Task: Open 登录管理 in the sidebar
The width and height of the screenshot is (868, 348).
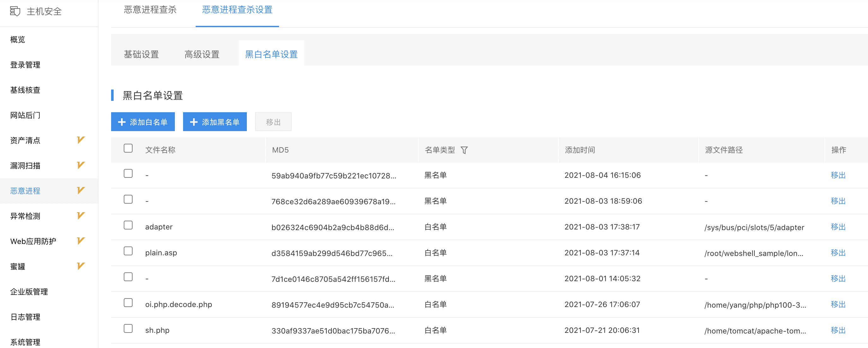Action: click(25, 65)
